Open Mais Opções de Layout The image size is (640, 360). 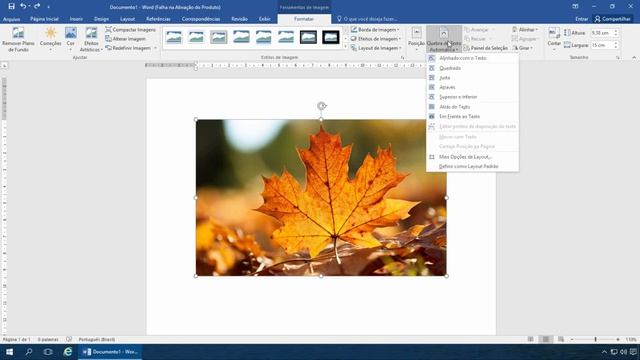click(x=473, y=157)
